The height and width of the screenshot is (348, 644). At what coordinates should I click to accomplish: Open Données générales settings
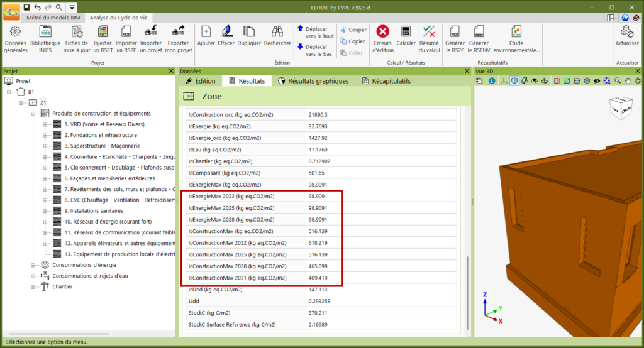coord(16,31)
